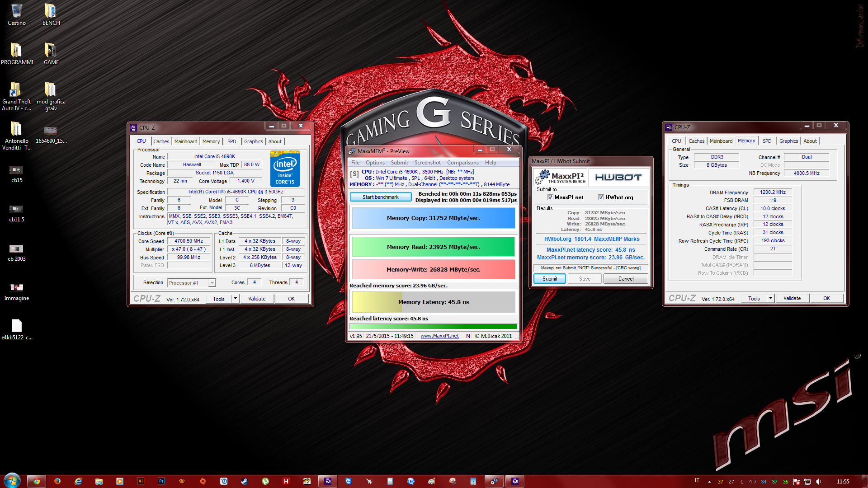Click the Memory-Read result bar
Screen dimensions: 868x488
click(x=433, y=247)
